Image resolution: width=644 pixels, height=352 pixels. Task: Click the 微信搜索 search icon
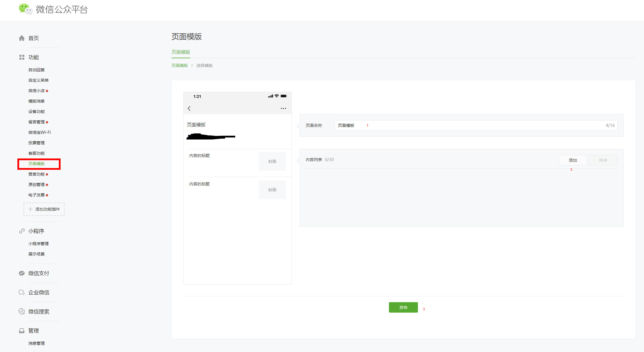point(22,311)
